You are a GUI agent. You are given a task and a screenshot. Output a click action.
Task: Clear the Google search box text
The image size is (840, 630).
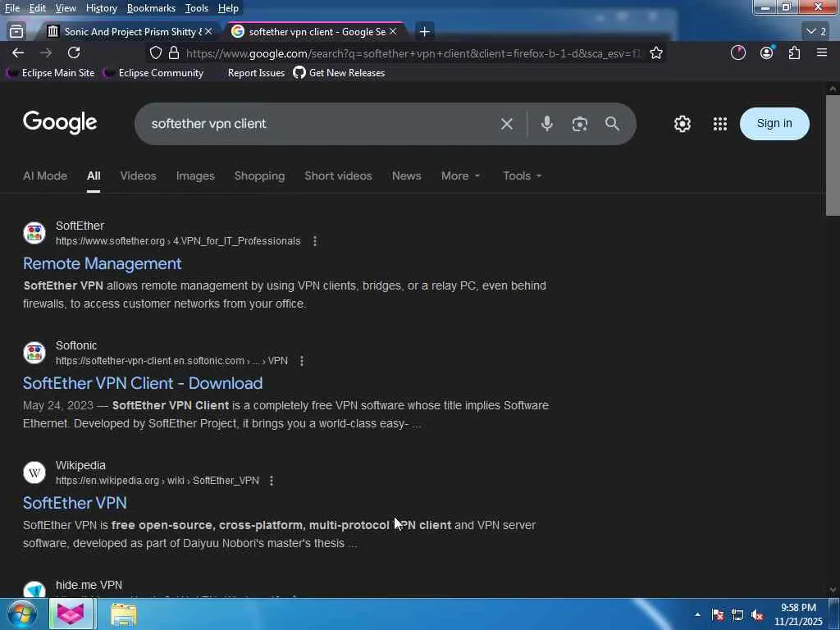point(507,124)
